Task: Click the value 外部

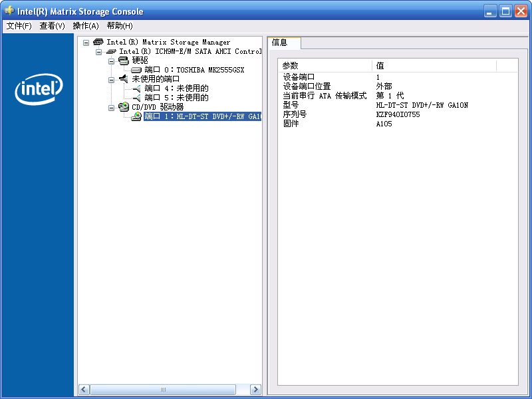Action: (384, 86)
